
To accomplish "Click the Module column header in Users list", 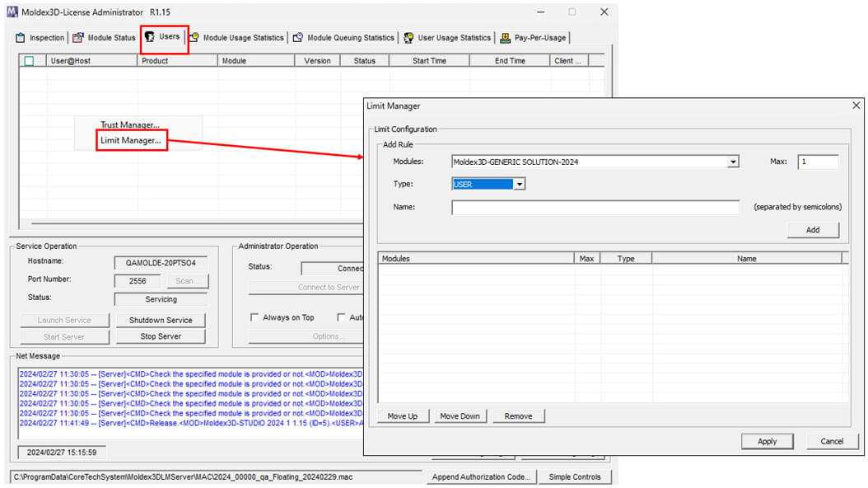I will (x=256, y=61).
